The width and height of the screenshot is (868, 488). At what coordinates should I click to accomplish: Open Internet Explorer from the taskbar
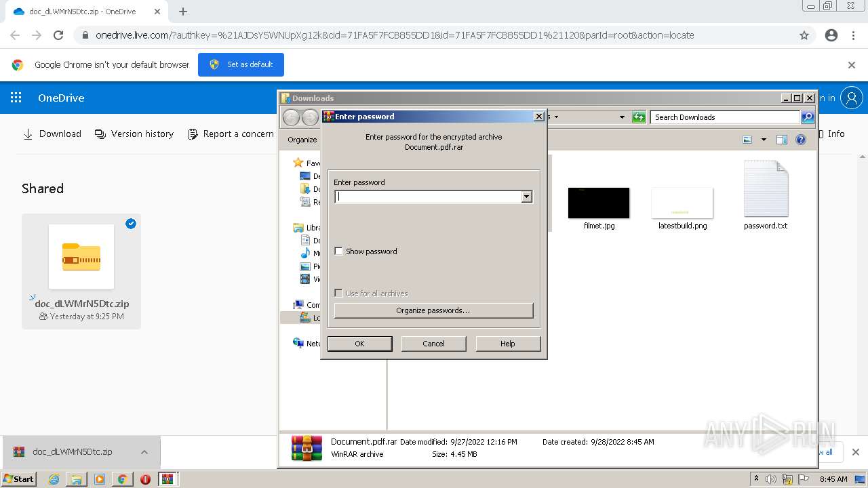coord(54,479)
